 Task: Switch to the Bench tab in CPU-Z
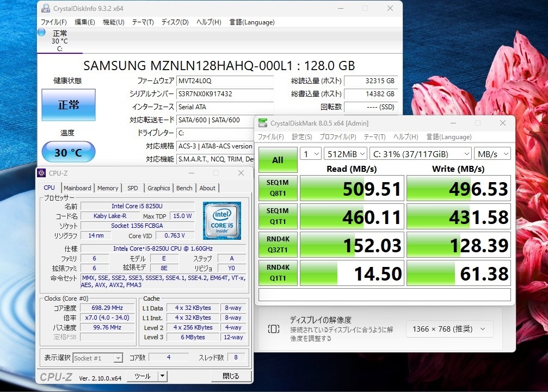(x=184, y=188)
